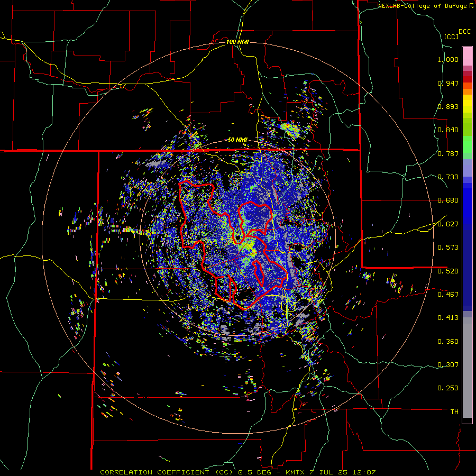476x476 pixels.
Task: Click the bright green band on the color scale
Action: (467, 144)
